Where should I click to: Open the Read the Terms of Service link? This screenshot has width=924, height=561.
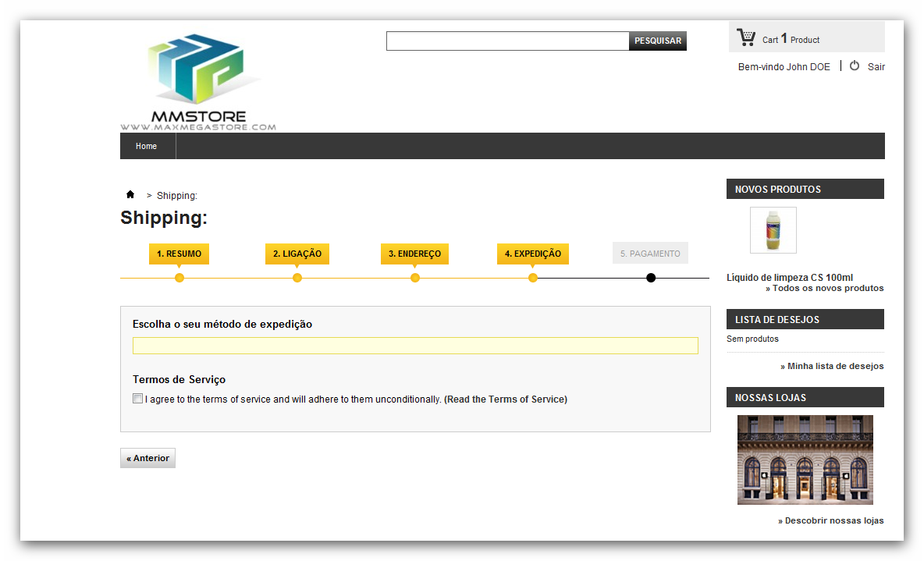pos(506,399)
